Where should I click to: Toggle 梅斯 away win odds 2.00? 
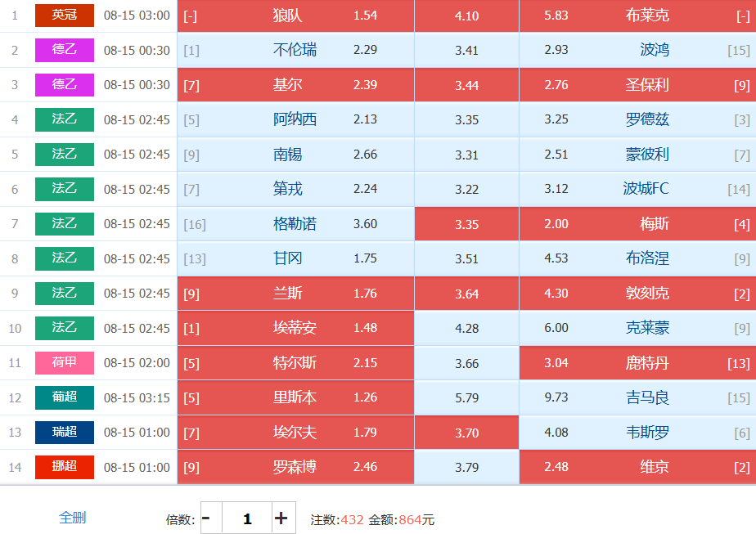click(638, 223)
